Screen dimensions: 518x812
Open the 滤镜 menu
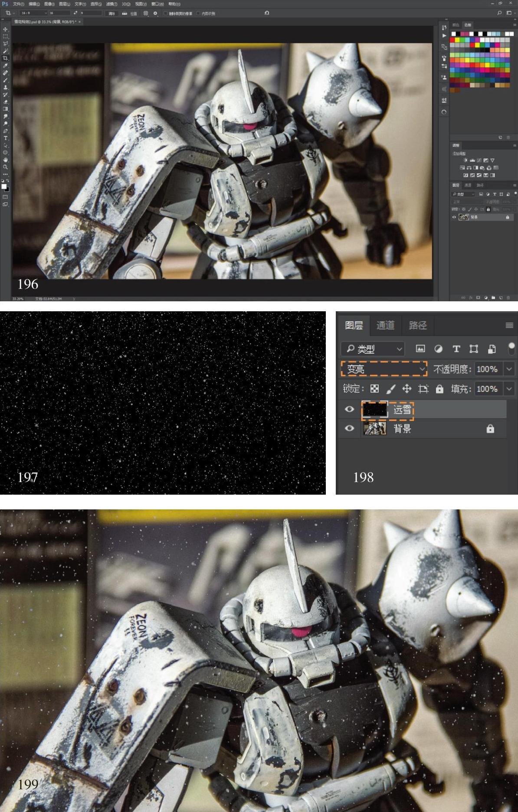pyautogui.click(x=111, y=4)
